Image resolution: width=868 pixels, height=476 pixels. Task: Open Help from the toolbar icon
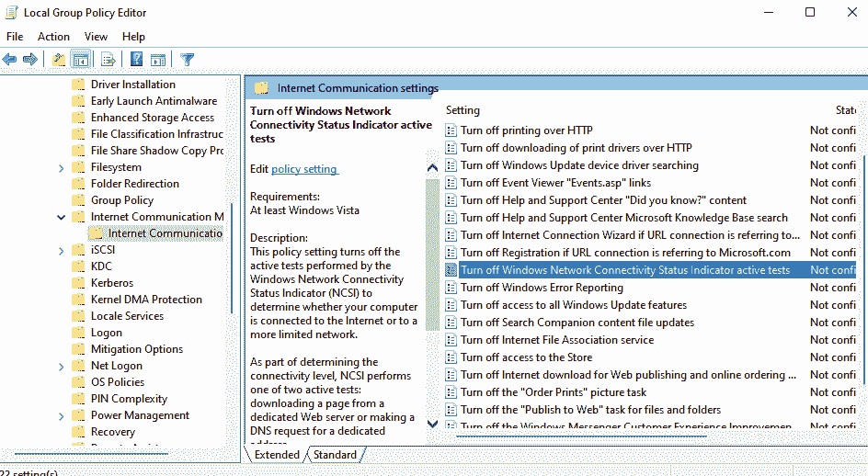click(136, 60)
